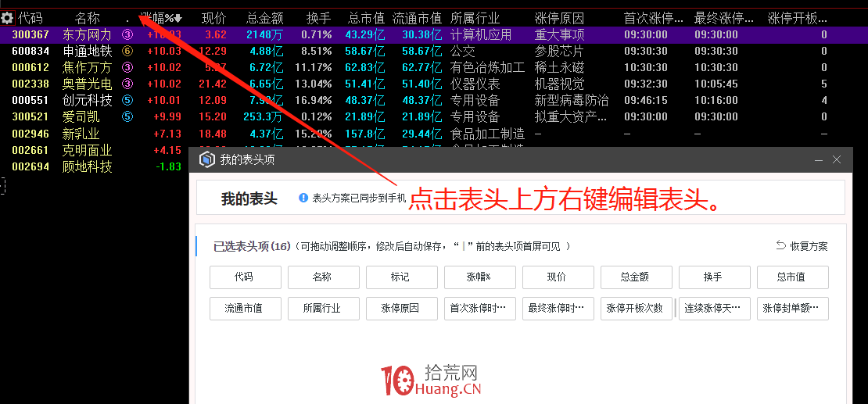Click the 换手 column header
Viewport: 868px width, 404px height.
[319, 18]
